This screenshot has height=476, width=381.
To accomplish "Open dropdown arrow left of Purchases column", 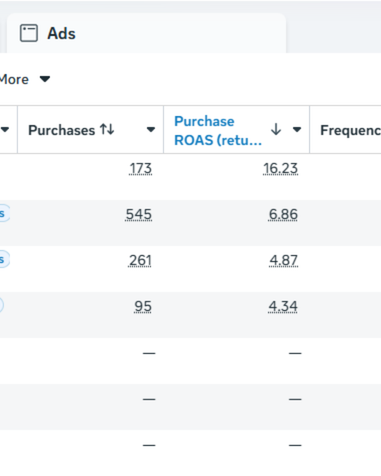I will point(5,130).
